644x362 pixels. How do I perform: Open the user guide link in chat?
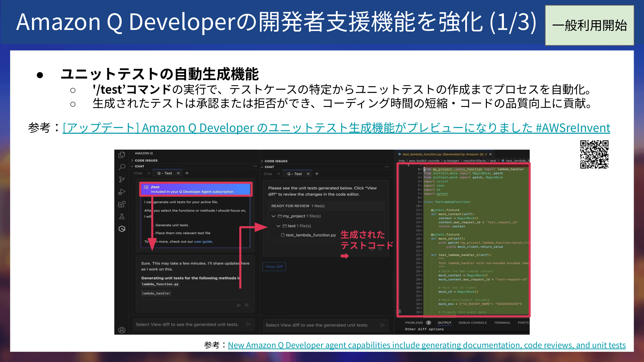(203, 242)
